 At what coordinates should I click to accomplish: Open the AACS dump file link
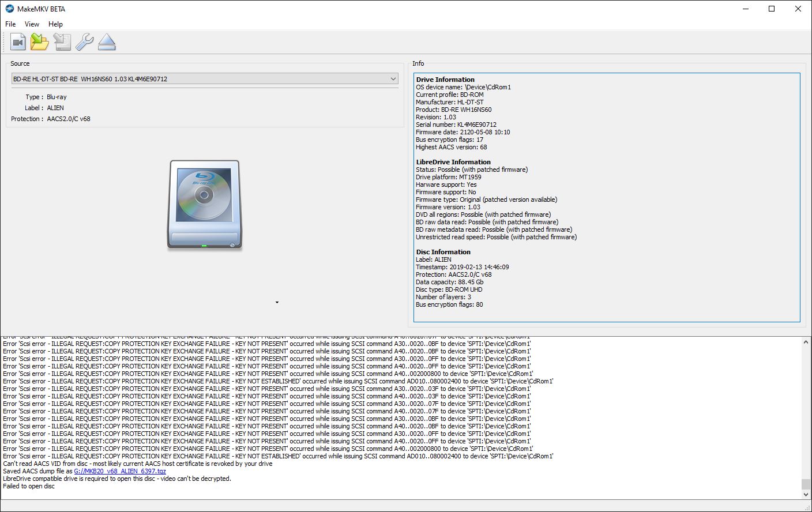click(120, 471)
